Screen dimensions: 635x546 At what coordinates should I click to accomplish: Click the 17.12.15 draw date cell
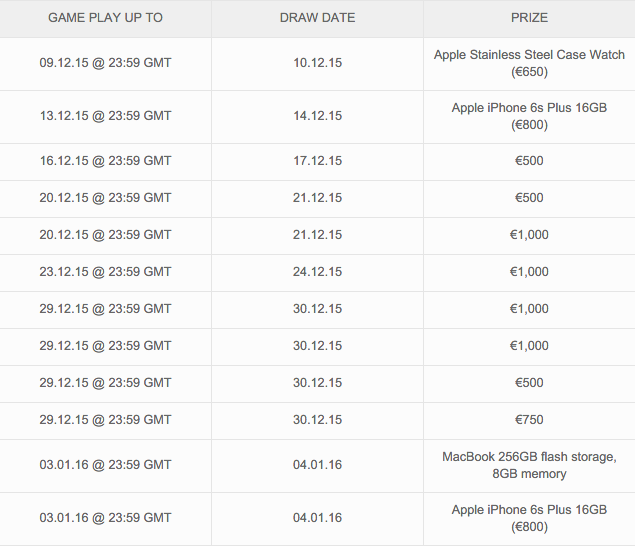318,161
